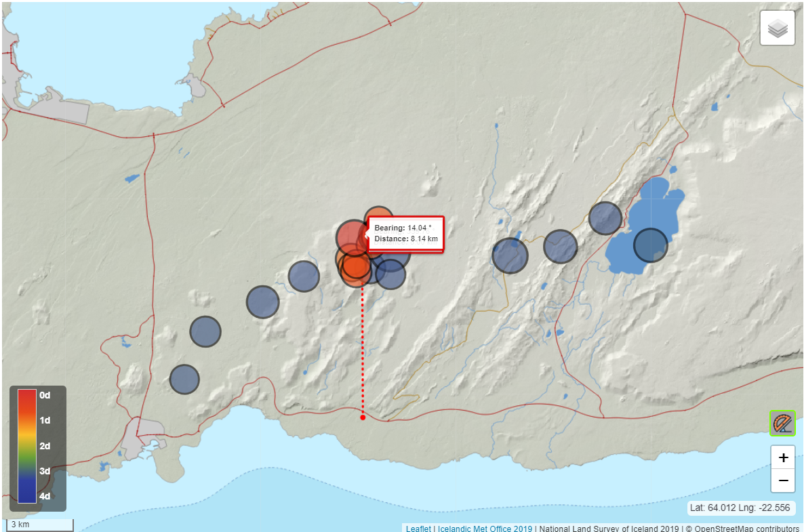The width and height of the screenshot is (804, 532).
Task: Open the Leaflet attribution link
Action: [418, 528]
